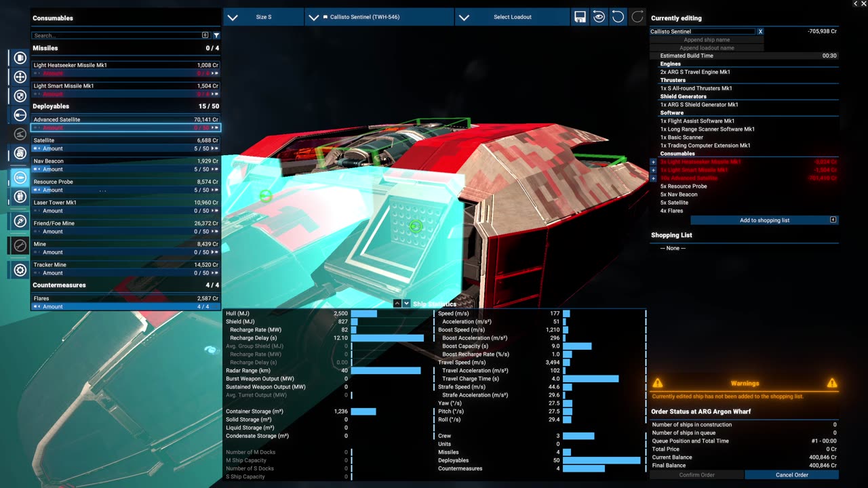Image resolution: width=868 pixels, height=488 pixels.
Task: Adjust the Resource Probe Amount slider
Action: [x=125, y=190]
